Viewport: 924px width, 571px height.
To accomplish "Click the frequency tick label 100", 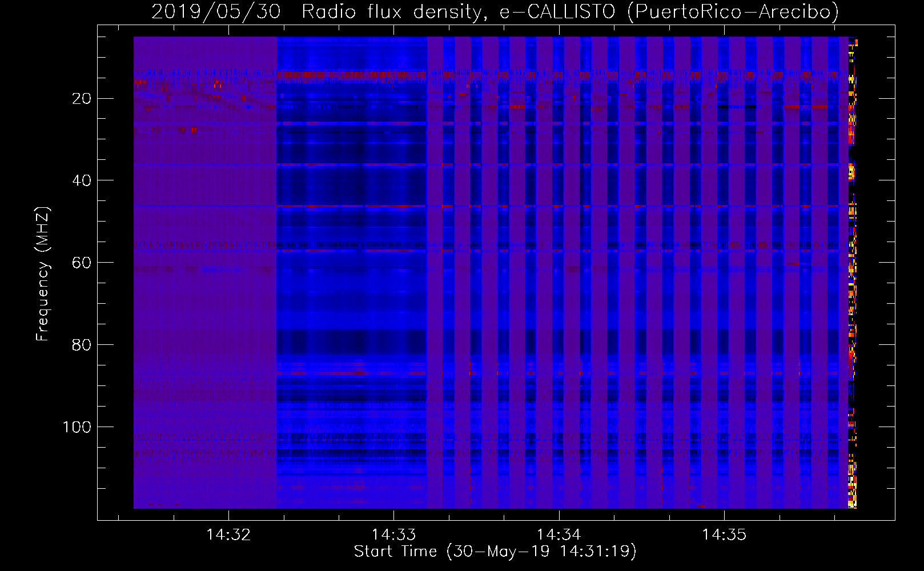I will tap(77, 427).
